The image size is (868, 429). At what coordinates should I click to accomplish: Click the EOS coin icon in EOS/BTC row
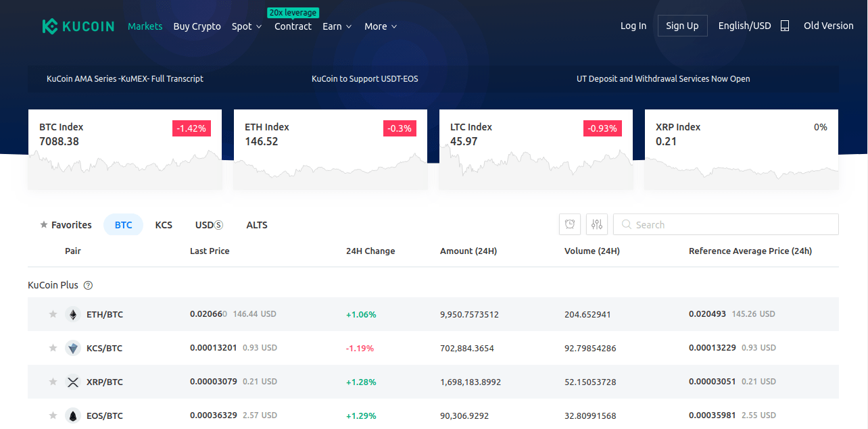[x=73, y=415]
